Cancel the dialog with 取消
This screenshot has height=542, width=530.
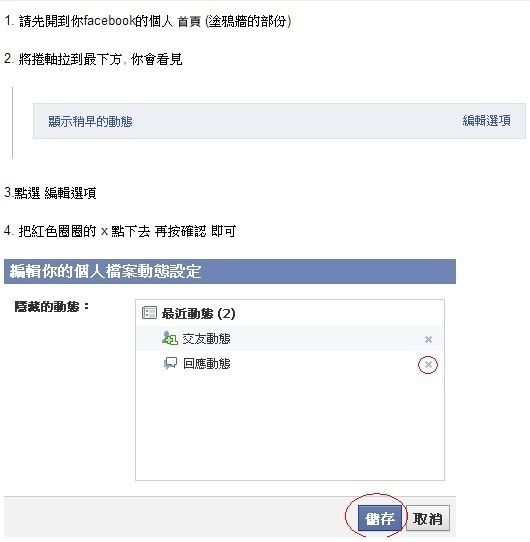coord(428,518)
